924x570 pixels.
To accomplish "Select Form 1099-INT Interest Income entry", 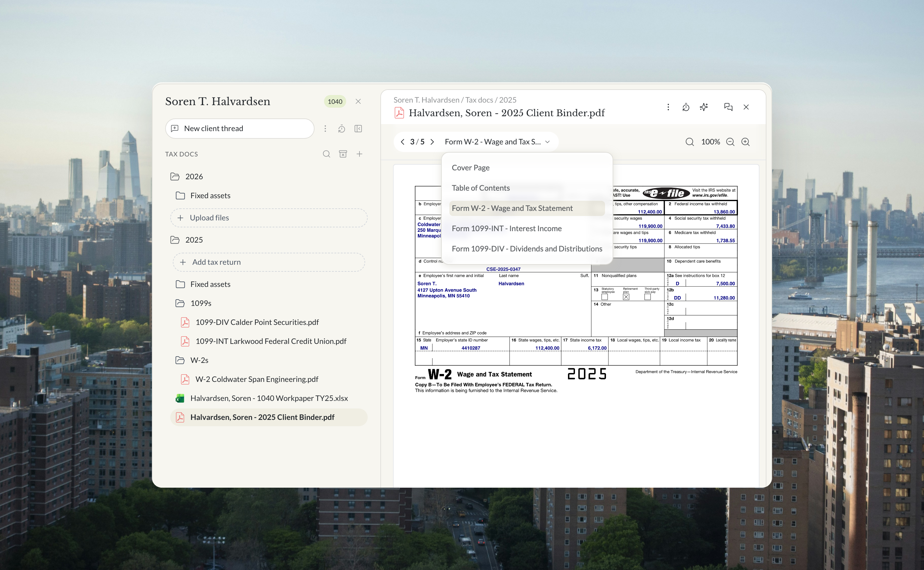I will pyautogui.click(x=527, y=228).
